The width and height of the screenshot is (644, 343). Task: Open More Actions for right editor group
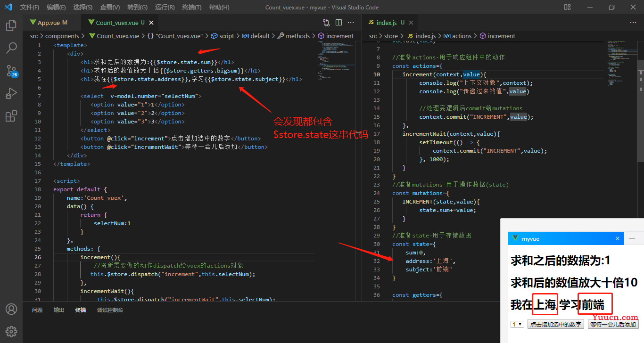point(633,22)
